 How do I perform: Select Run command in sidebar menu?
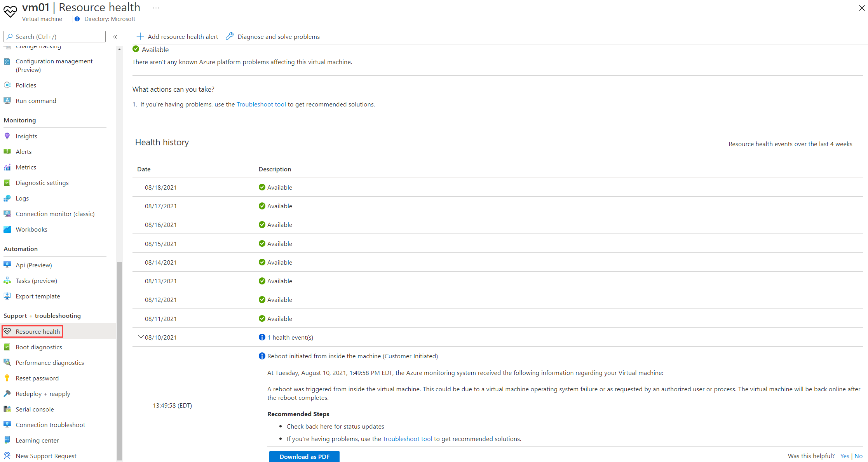[36, 100]
